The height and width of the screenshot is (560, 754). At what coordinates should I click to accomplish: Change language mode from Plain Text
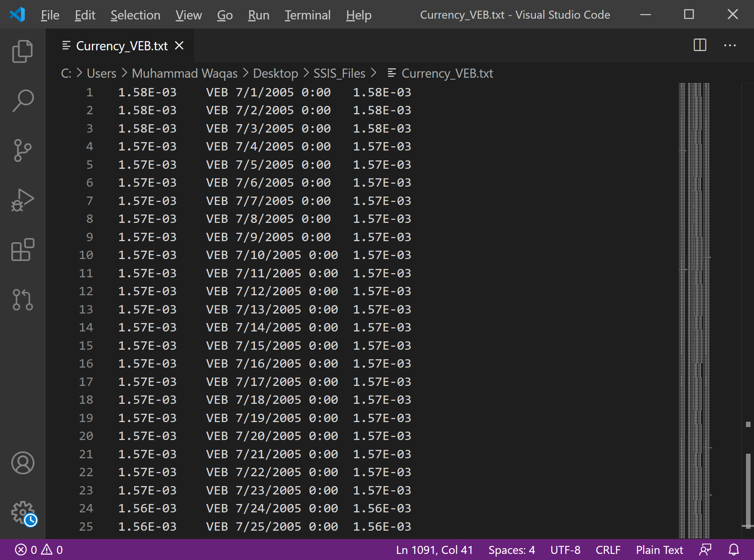click(659, 550)
